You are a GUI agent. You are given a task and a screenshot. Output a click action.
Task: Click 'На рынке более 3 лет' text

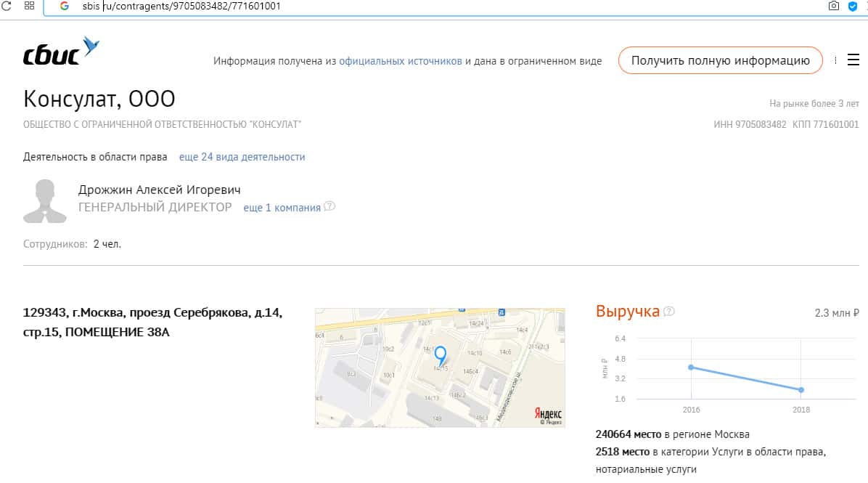[x=814, y=104]
